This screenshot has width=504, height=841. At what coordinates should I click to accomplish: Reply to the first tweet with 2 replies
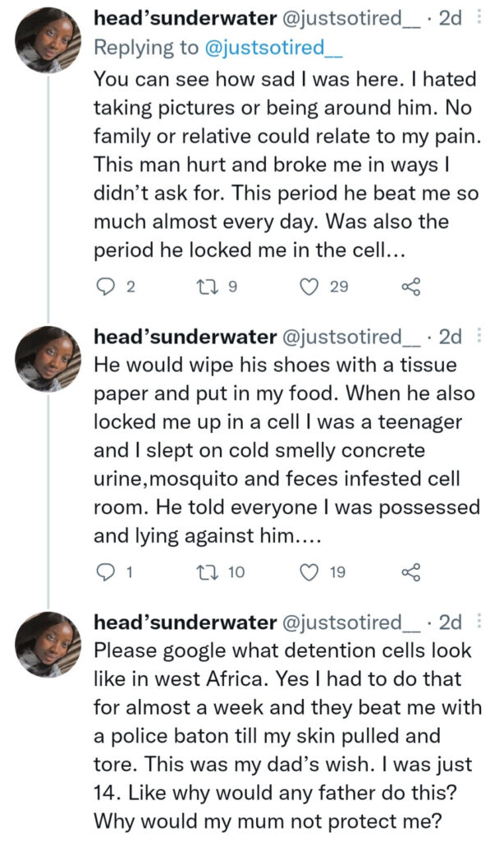(x=106, y=287)
